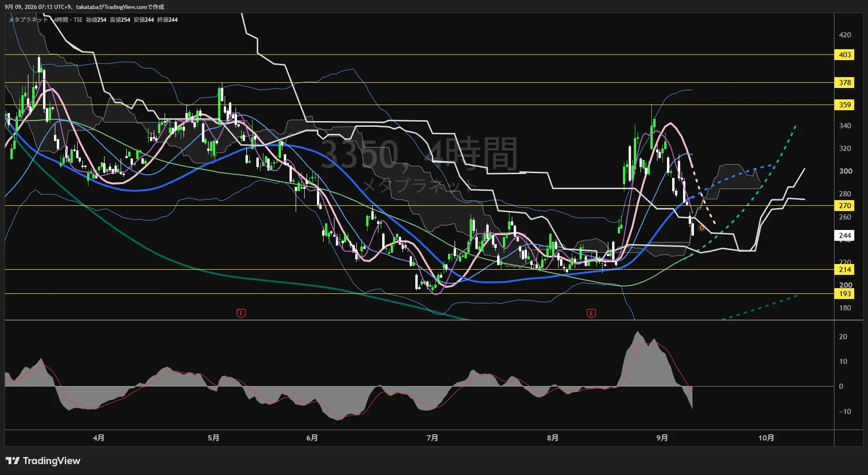Click the oscillator 10 scale value
868x475 pixels.
tap(843, 361)
